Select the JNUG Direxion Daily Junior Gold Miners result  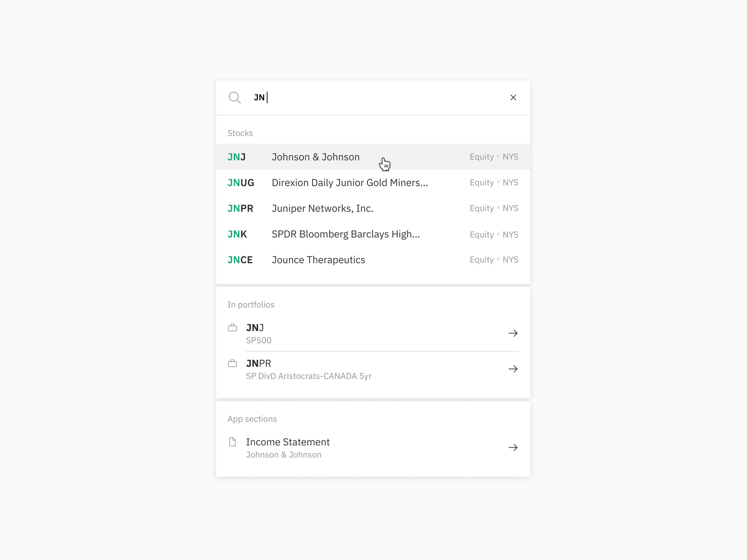tap(373, 183)
